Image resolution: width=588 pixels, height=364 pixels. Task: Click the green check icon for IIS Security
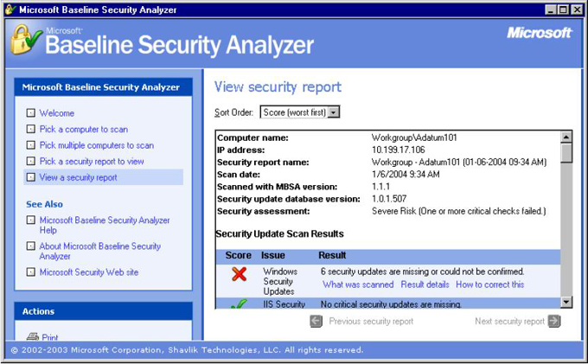tap(239, 304)
